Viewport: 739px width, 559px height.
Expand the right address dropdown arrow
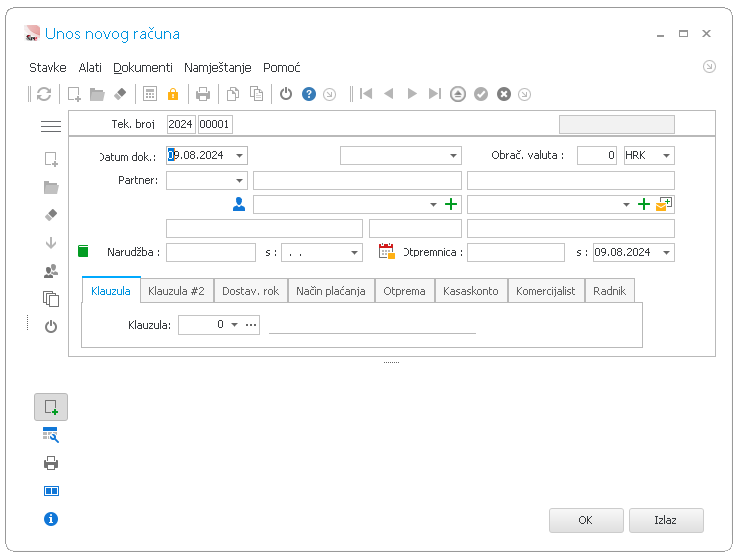click(x=626, y=205)
